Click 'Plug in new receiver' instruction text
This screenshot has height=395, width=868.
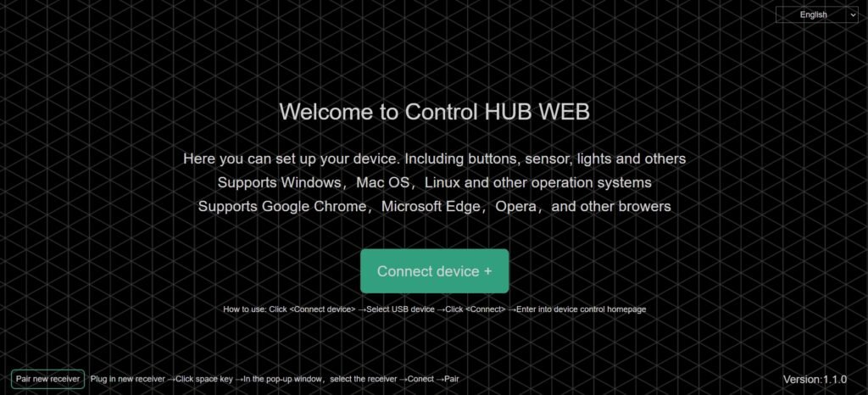pos(128,379)
